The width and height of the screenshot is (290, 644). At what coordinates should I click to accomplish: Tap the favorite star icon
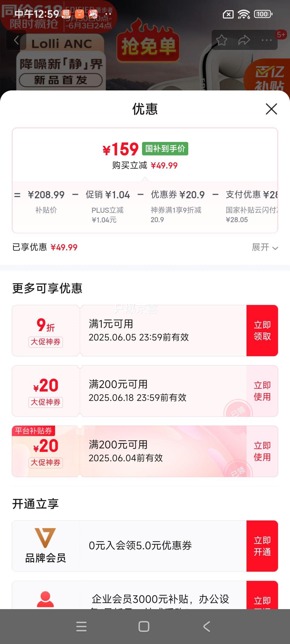pyautogui.click(x=222, y=40)
